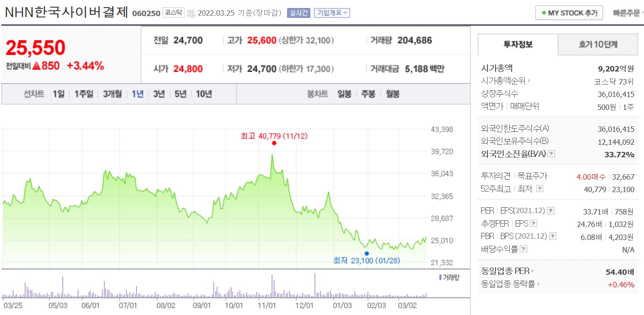Click the 거래대금 5,188 백만 value
The image size is (644, 315).
tap(425, 69)
